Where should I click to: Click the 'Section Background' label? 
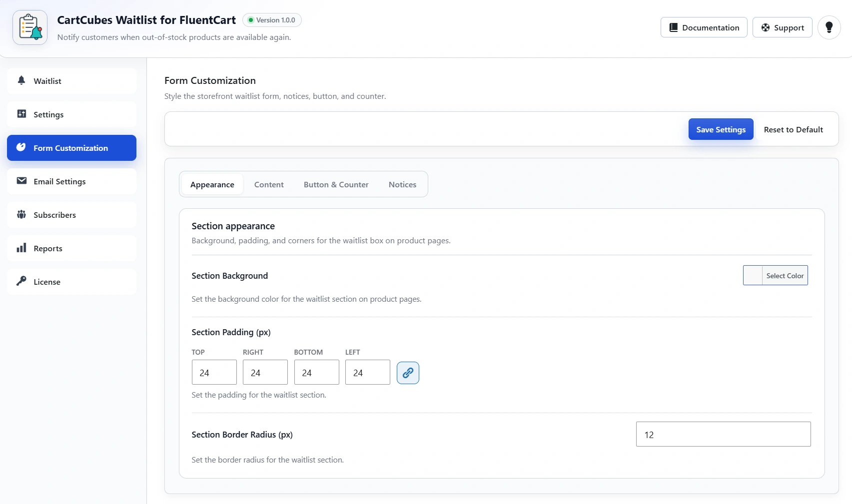click(x=230, y=276)
